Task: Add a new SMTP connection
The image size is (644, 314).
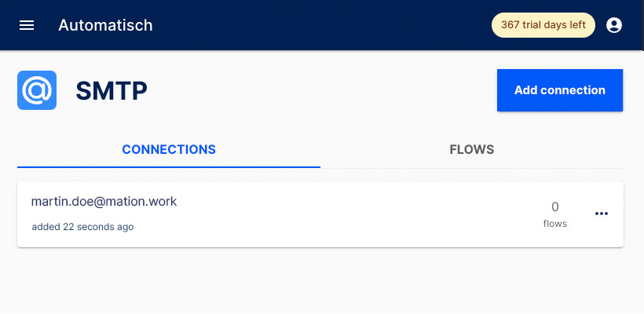Action: pos(560,90)
